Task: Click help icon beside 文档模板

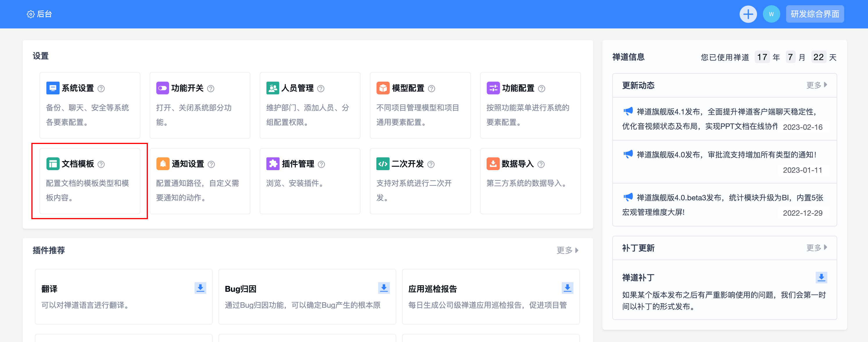Action: pos(101,164)
